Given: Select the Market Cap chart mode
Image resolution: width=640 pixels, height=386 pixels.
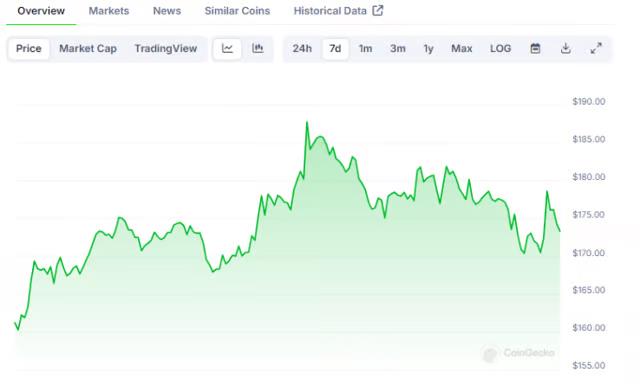Looking at the screenshot, I should [x=88, y=49].
